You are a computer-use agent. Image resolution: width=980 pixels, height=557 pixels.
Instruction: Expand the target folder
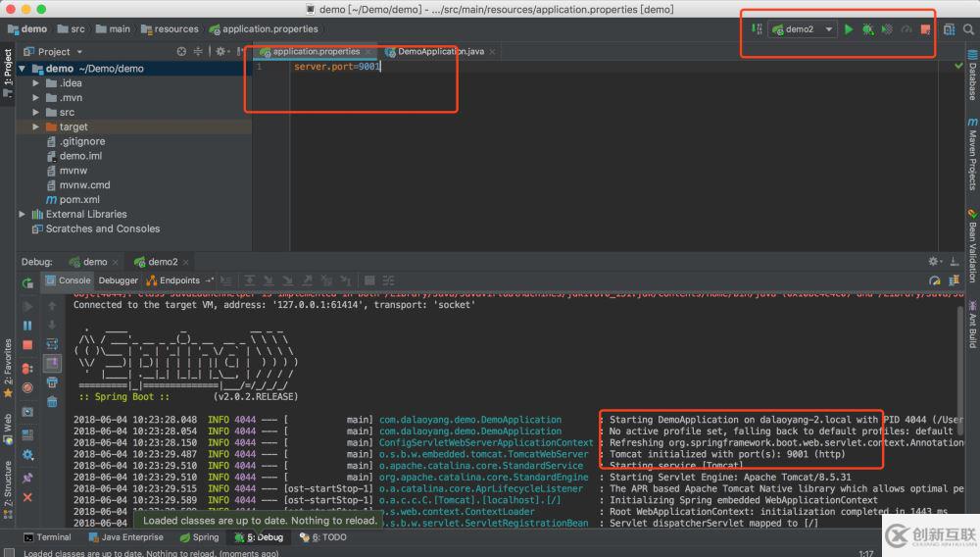point(35,127)
